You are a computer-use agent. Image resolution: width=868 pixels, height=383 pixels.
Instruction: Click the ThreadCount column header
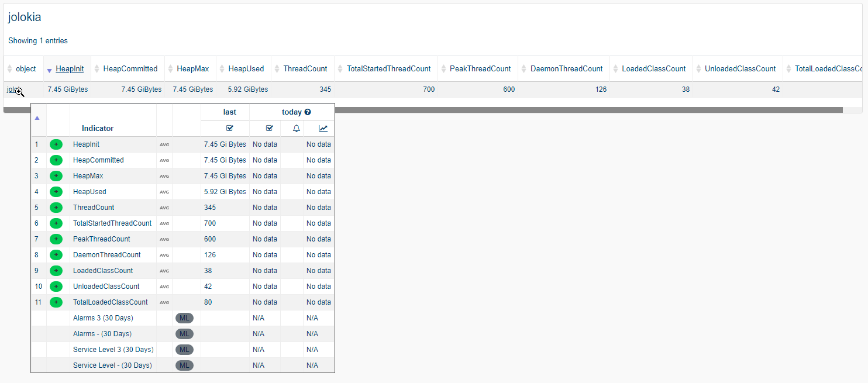point(305,69)
